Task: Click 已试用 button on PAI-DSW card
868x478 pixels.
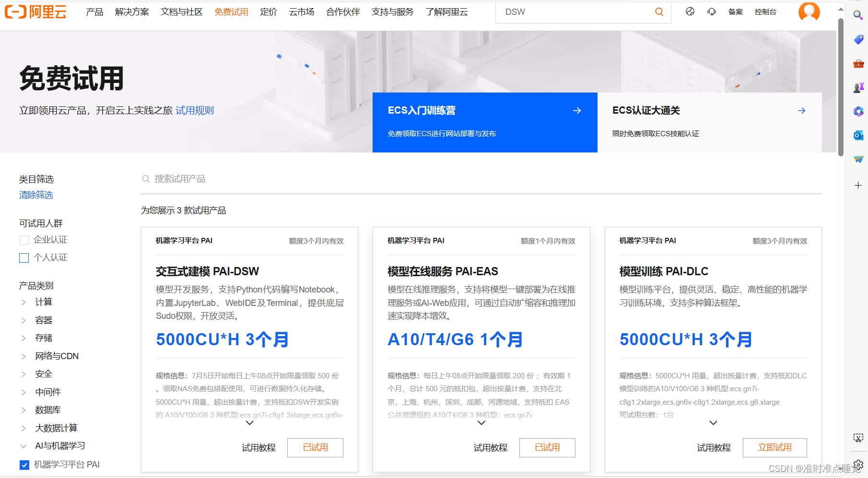Action: click(315, 448)
